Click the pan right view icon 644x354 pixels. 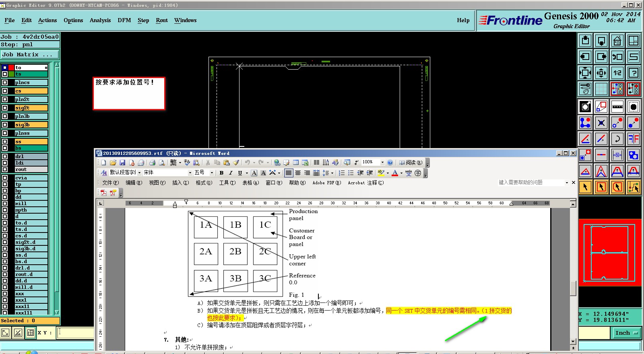click(601, 57)
